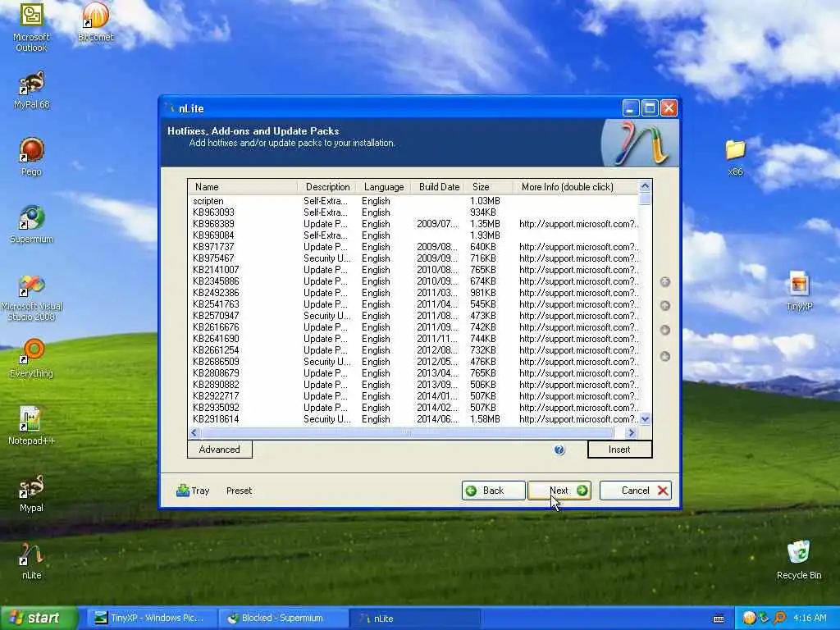This screenshot has height=630, width=840.
Task: Click the taskbar keyboard icon
Action: point(719,619)
